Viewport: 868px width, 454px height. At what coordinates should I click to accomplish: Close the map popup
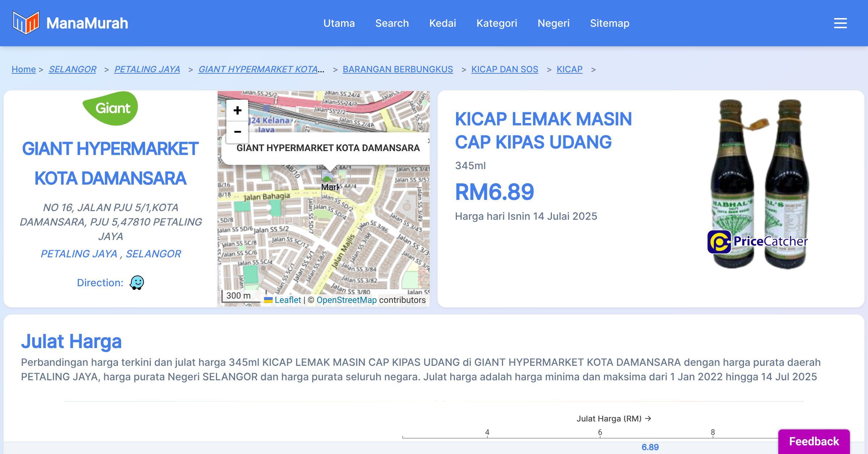428,141
